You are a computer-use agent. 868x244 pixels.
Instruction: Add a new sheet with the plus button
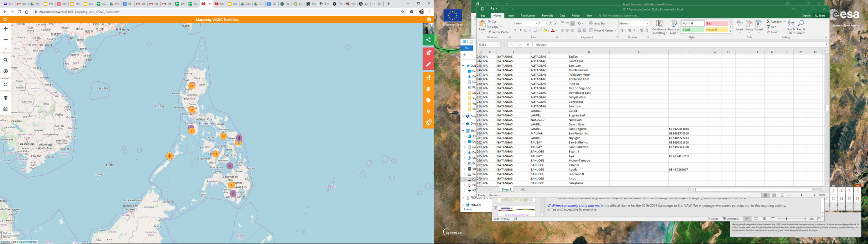coord(523,190)
